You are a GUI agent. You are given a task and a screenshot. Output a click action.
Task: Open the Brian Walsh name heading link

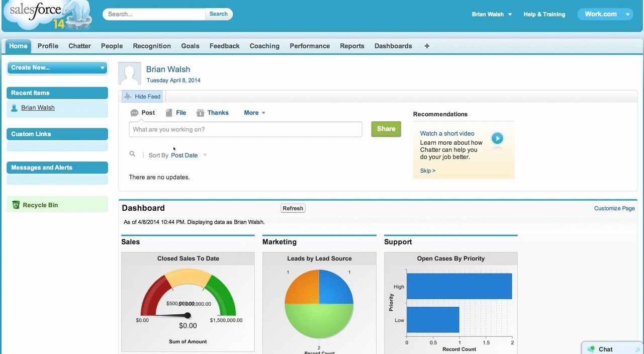(x=168, y=69)
